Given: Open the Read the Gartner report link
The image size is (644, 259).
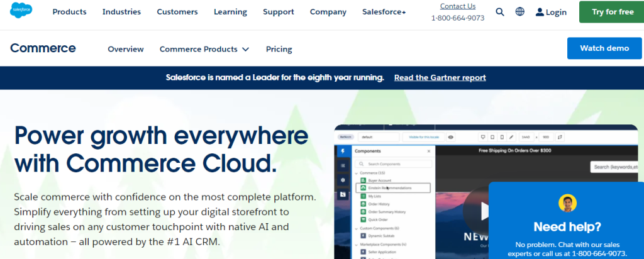Looking at the screenshot, I should coord(440,77).
